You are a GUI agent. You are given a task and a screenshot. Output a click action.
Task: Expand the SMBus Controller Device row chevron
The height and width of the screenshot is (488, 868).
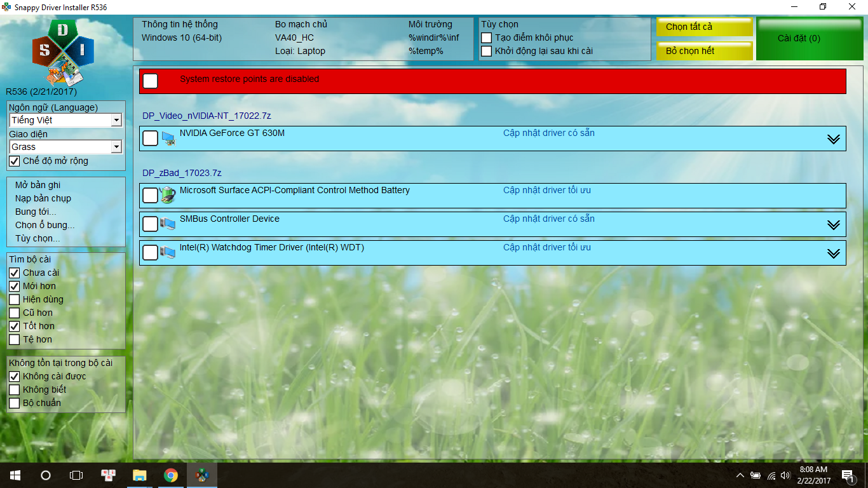(834, 225)
